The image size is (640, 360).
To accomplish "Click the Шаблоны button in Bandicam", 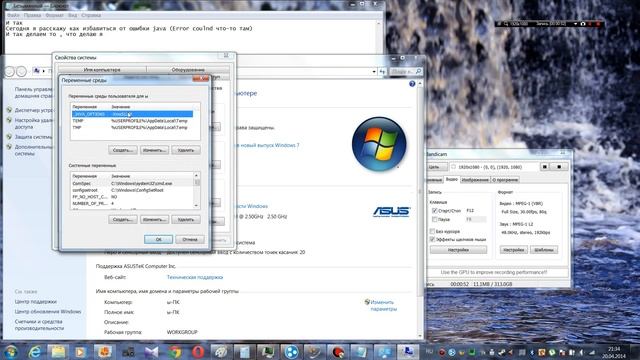I will tap(544, 250).
